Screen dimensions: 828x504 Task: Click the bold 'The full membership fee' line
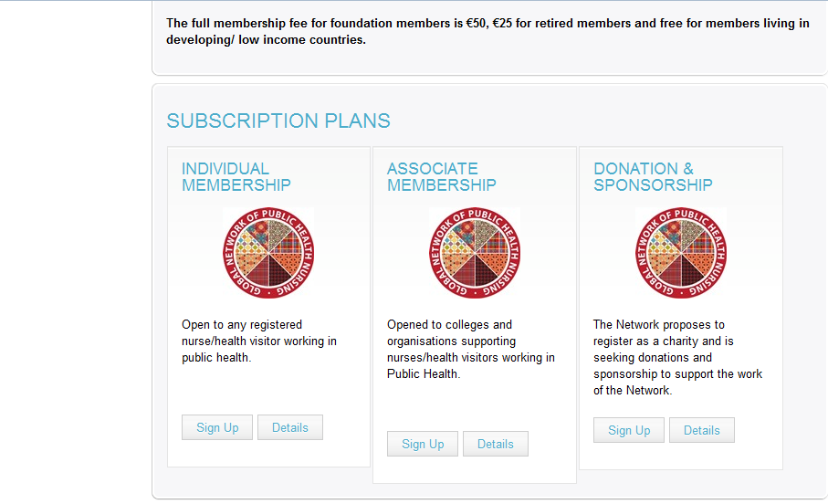click(x=487, y=23)
